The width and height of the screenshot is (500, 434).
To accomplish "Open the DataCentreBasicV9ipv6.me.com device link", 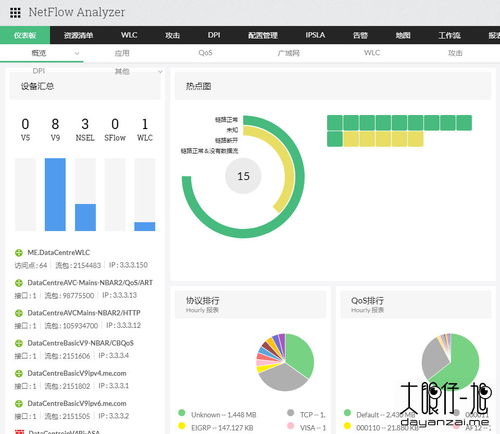I will point(77,403).
